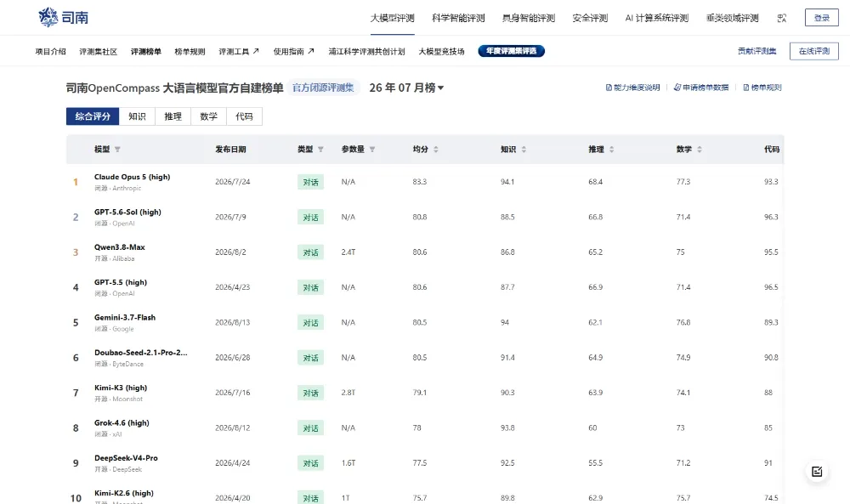Select 大模型评测 top navigation tab

(x=392, y=18)
